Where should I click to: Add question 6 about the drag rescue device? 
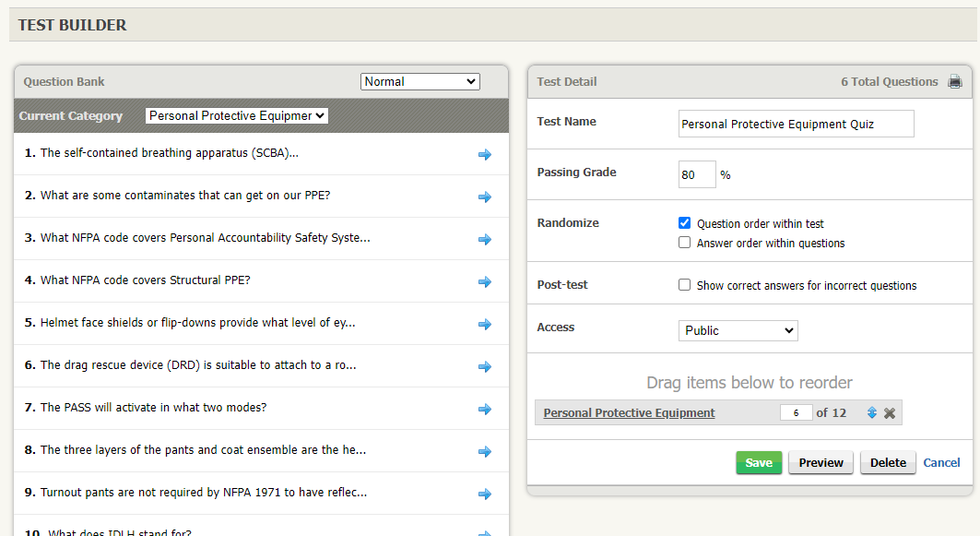(485, 366)
